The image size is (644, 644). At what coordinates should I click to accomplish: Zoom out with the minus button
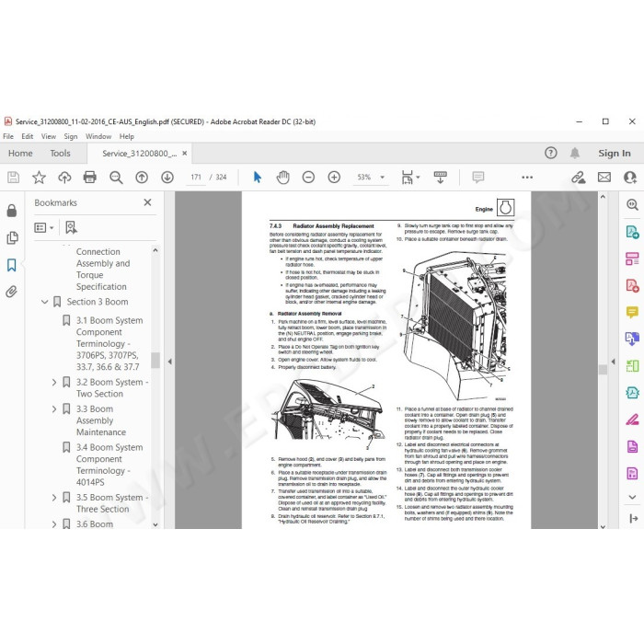(308, 178)
